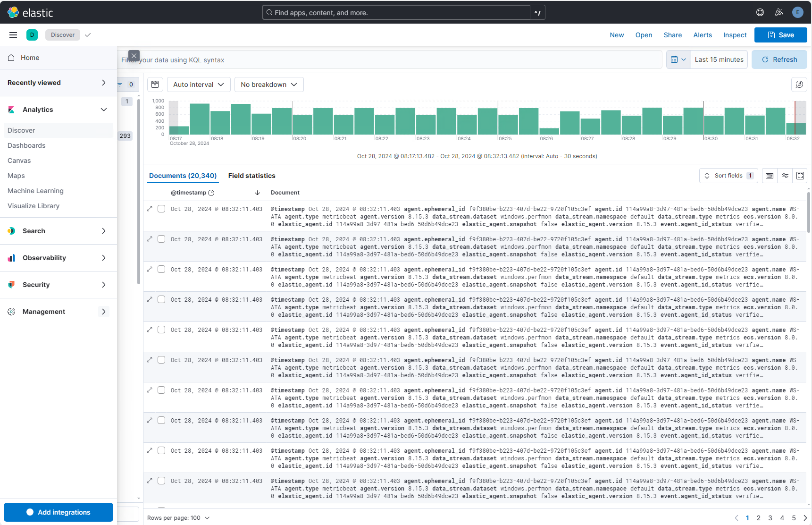Screen dimensions: 812x525
Task: Expand the sixth document row details
Action: 150,360
